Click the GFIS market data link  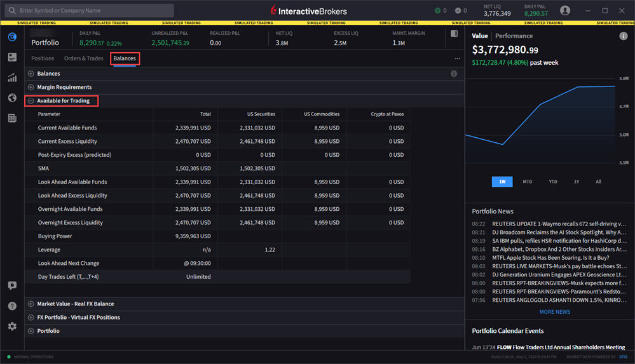[624, 357]
